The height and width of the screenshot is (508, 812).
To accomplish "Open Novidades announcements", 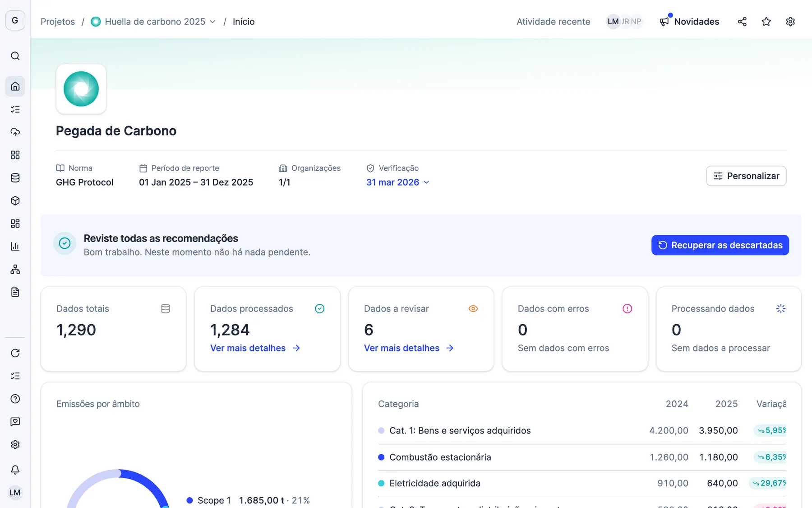I will [689, 22].
